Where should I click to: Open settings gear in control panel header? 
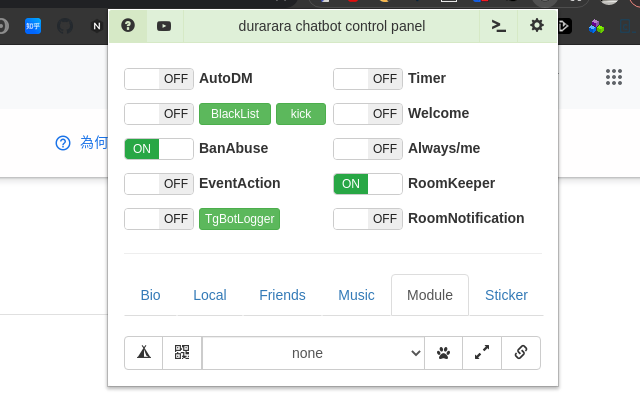click(x=537, y=25)
